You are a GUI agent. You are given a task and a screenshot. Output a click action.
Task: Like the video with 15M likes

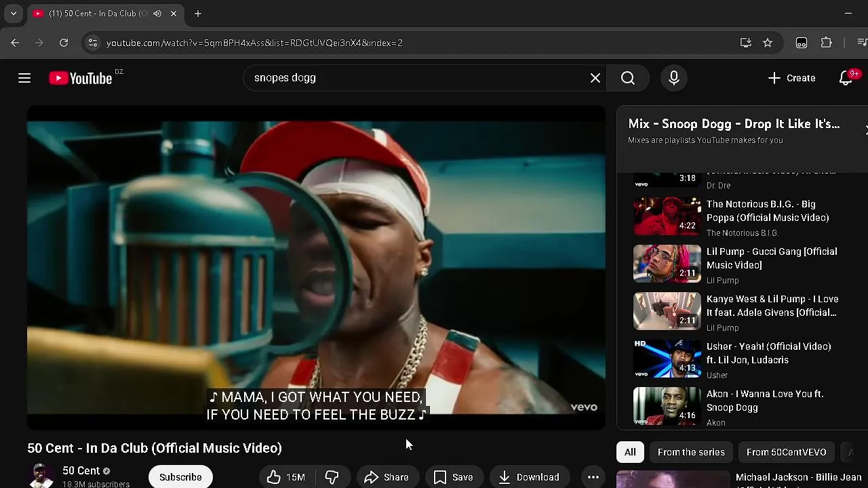pos(286,477)
